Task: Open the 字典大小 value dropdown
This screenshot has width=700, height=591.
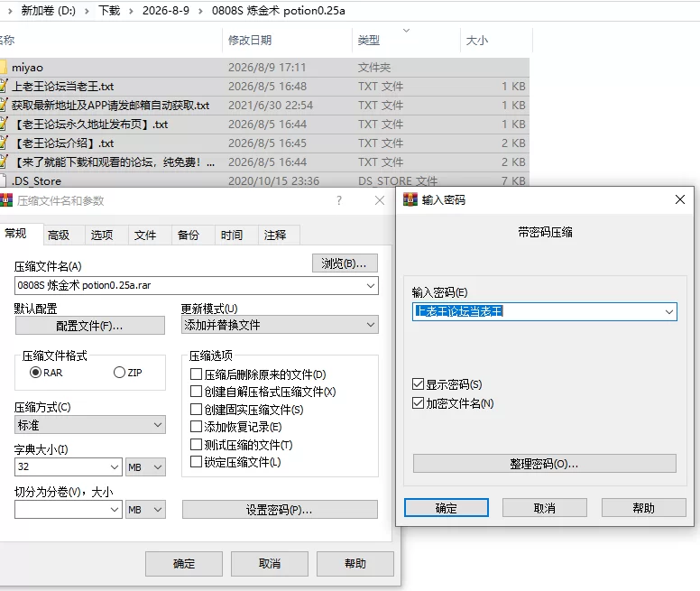Action: click(x=115, y=466)
